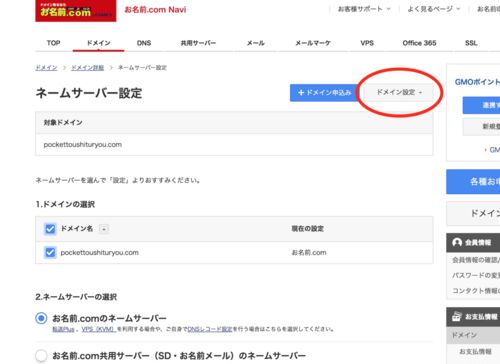Switch to the ドメイン tab
500x364 pixels.
coord(98,43)
